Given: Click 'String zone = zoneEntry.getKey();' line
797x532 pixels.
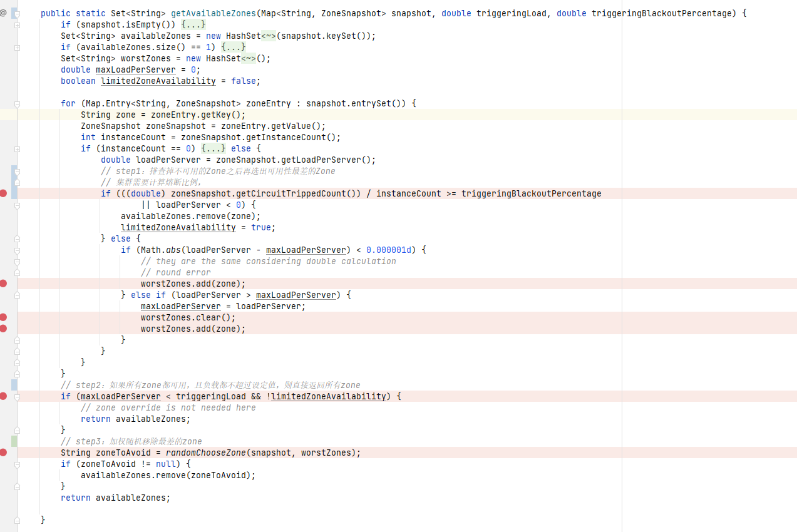Looking at the screenshot, I should point(163,115).
